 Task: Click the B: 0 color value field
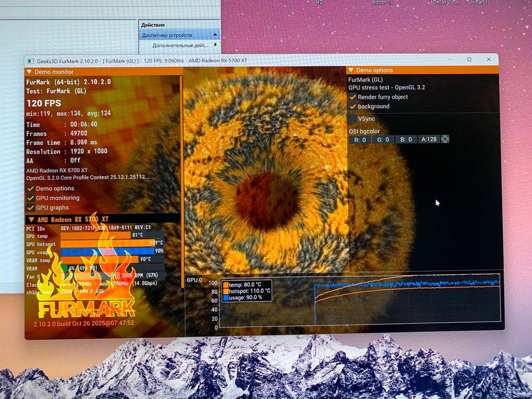coord(406,140)
